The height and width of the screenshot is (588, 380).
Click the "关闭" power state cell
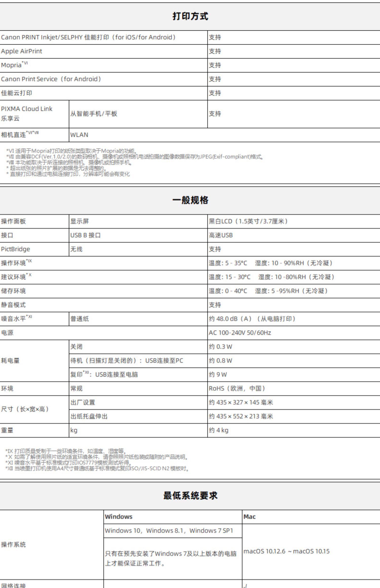click(x=76, y=347)
